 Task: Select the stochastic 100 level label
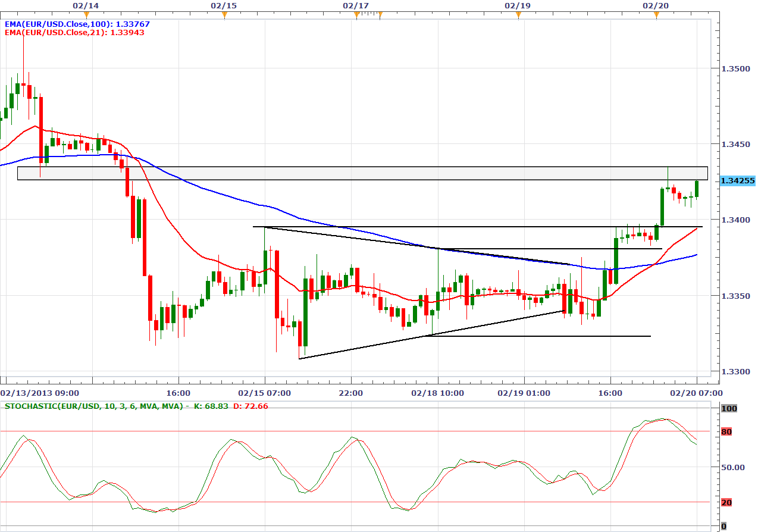(728, 409)
